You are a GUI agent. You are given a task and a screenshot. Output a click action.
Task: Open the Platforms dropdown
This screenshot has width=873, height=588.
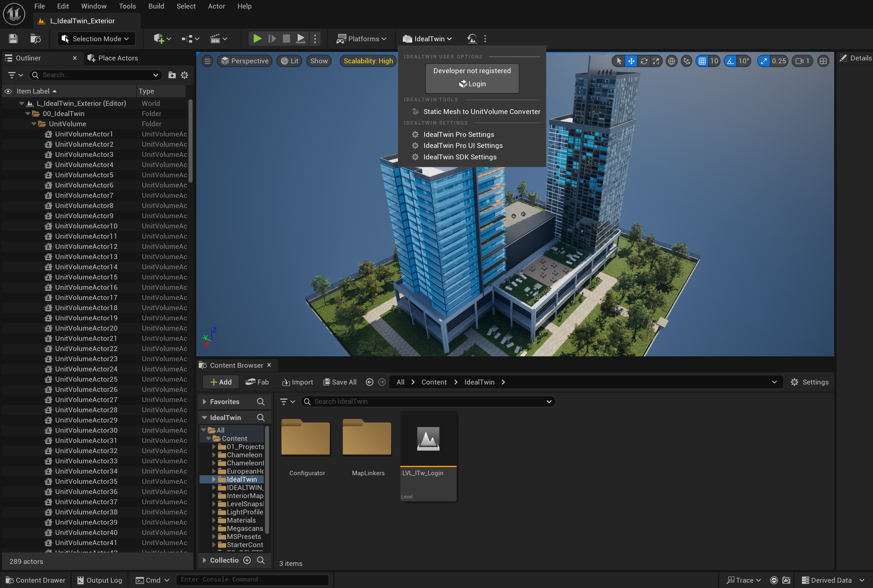[x=361, y=39]
